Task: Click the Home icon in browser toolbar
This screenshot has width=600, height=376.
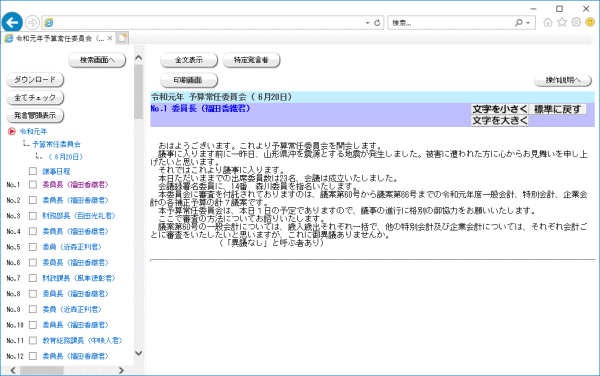Action: tap(548, 23)
